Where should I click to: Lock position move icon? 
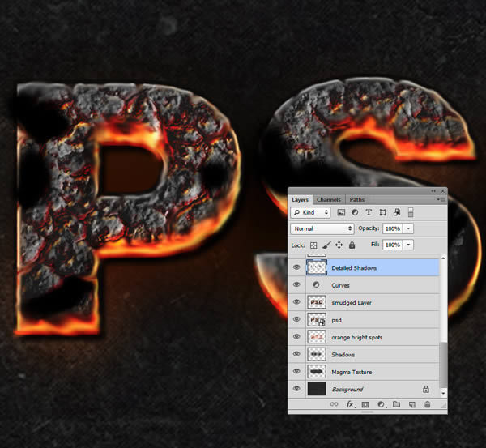tap(339, 245)
